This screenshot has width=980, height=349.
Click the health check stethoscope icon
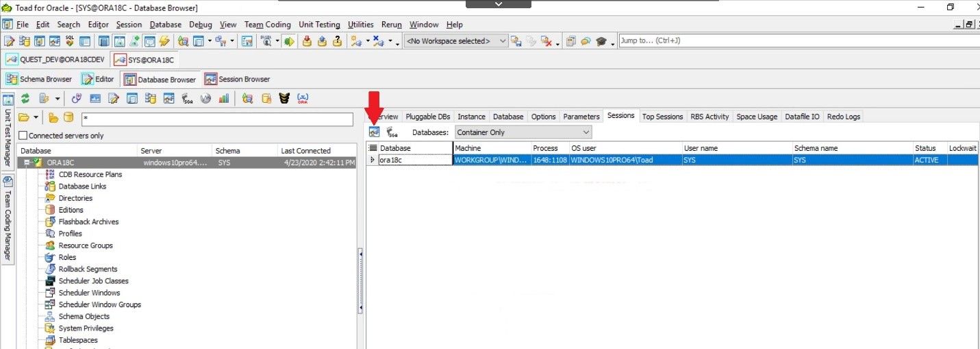tap(77, 98)
